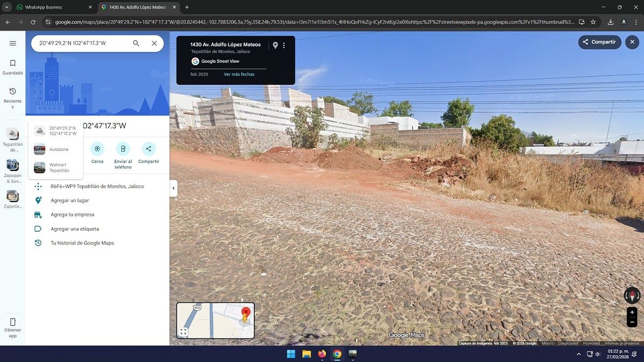Open Guardado saved places
644x362 pixels.
tap(13, 67)
